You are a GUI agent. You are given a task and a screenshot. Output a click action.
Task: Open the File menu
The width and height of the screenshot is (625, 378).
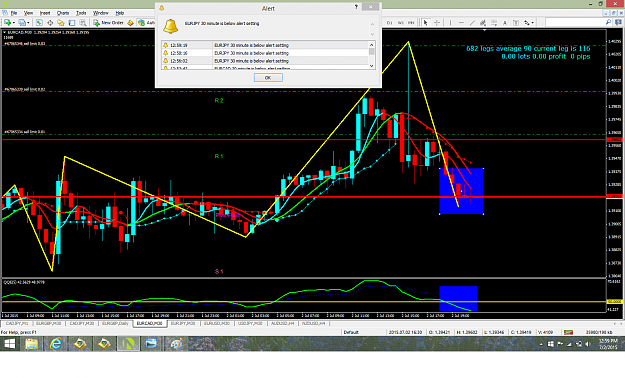click(x=14, y=13)
